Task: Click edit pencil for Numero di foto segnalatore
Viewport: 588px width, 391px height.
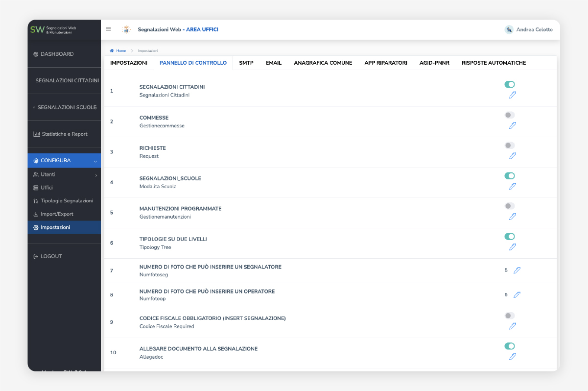Action: (517, 270)
